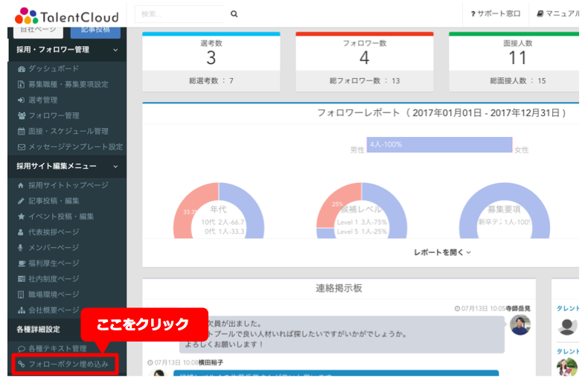Click the gray default talent avatar
This screenshot has width=588, height=384.
click(567, 326)
